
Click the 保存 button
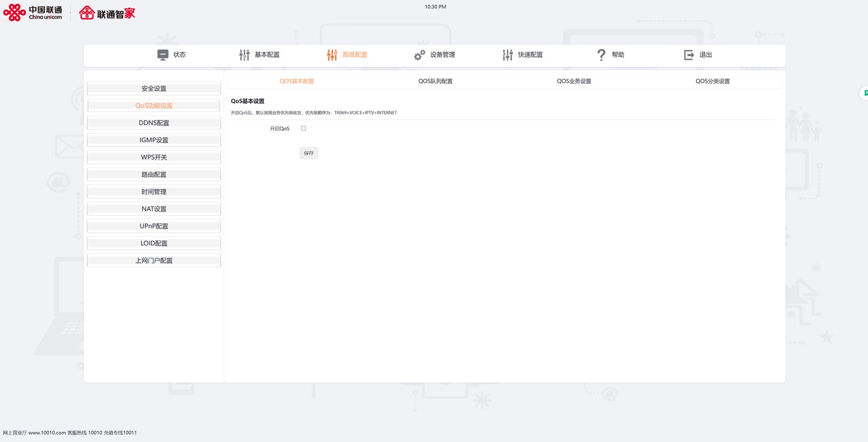pyautogui.click(x=309, y=153)
